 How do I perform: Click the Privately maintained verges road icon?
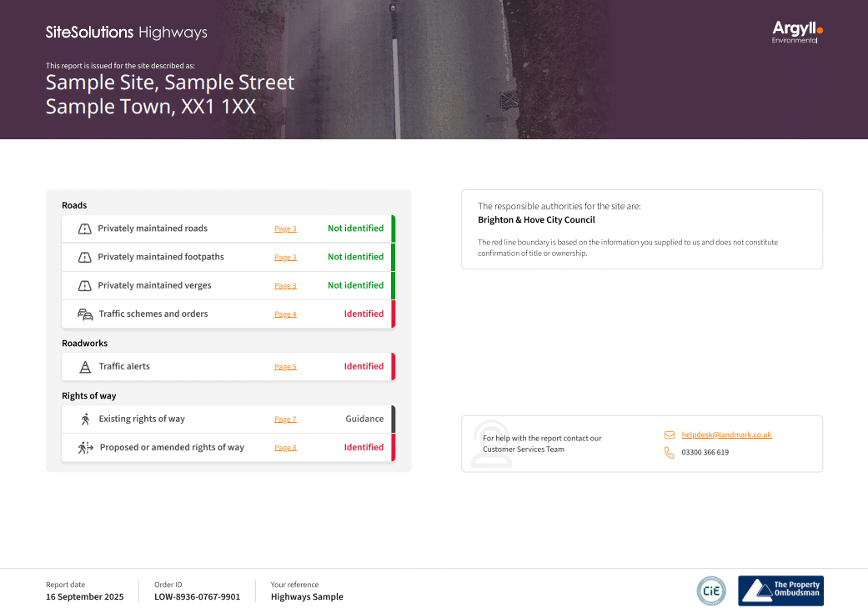point(84,285)
